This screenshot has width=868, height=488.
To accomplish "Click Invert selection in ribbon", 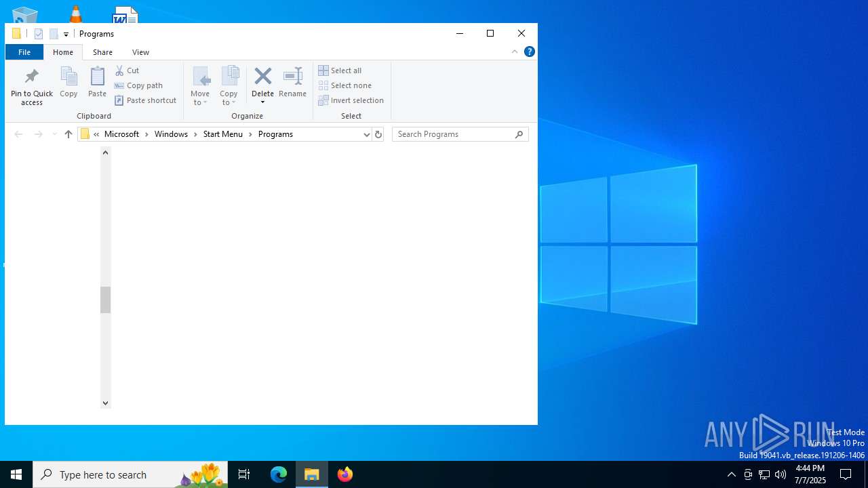I will pyautogui.click(x=351, y=100).
